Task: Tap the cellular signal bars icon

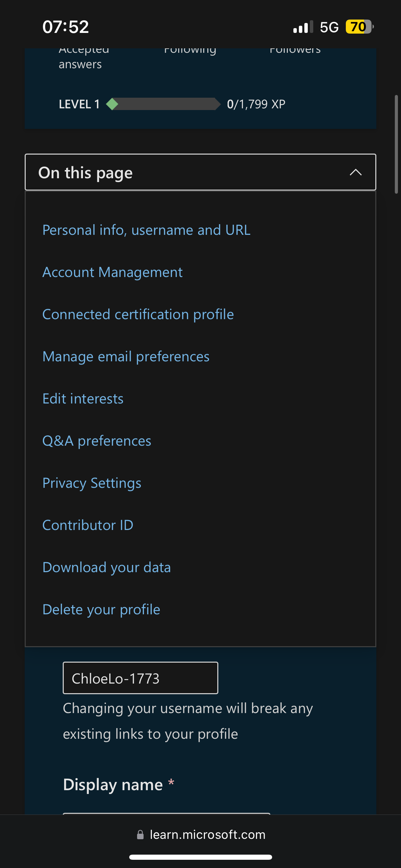Action: point(303,27)
